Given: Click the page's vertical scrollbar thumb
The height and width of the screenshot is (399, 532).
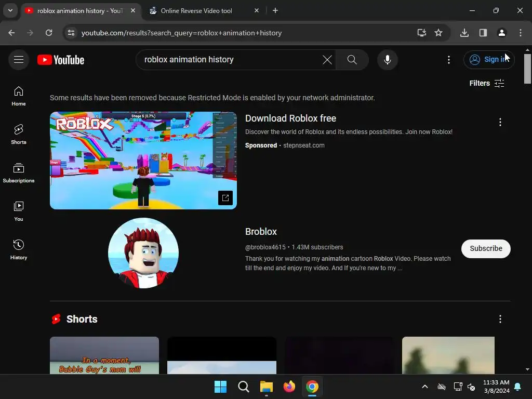Looking at the screenshot, I should pyautogui.click(x=527, y=69).
